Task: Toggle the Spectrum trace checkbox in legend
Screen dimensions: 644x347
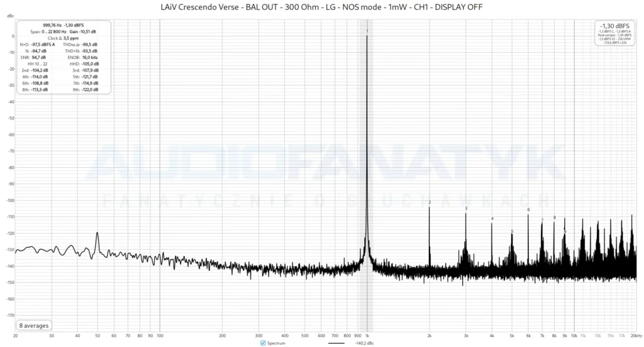Action: [x=263, y=343]
